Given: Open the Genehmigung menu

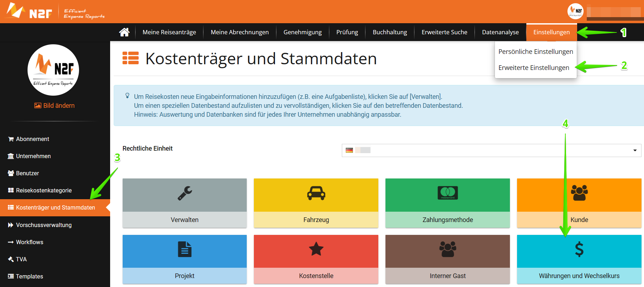Looking at the screenshot, I should (x=303, y=32).
